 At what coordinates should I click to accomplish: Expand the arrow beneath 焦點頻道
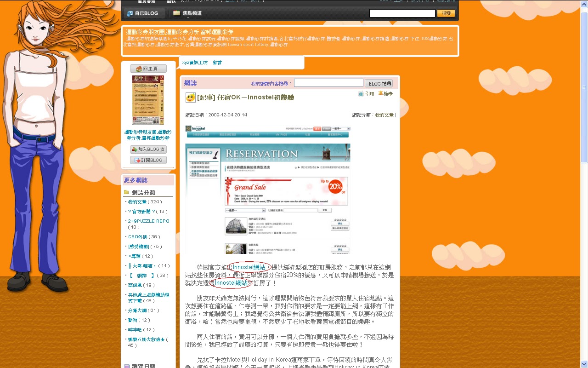(189, 17)
